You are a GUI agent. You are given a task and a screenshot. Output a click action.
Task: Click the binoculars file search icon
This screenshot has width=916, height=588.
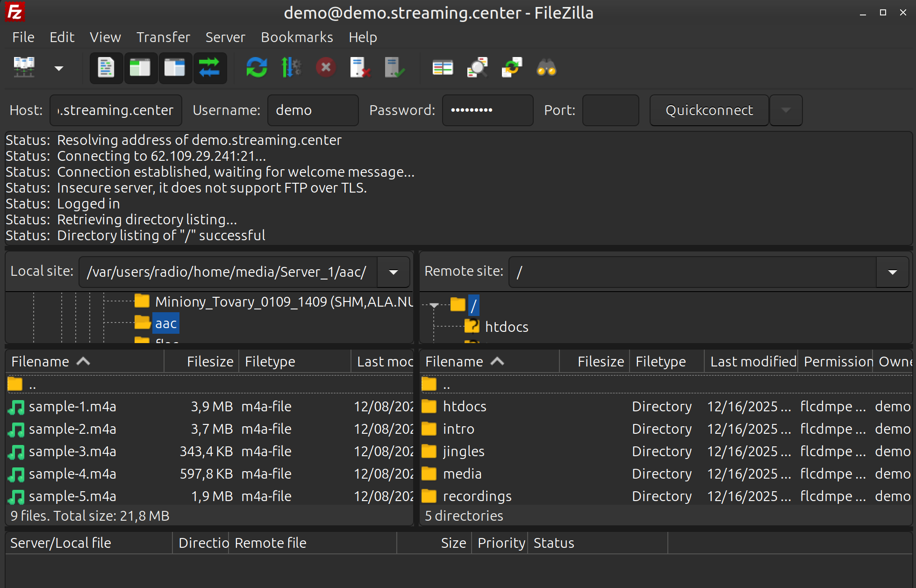click(546, 68)
